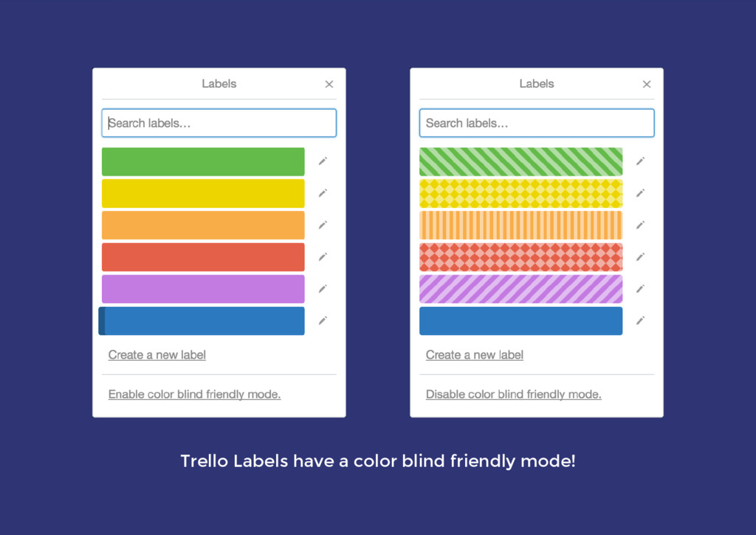
Task: Select the solid blue label with dark edge
Action: (x=202, y=321)
